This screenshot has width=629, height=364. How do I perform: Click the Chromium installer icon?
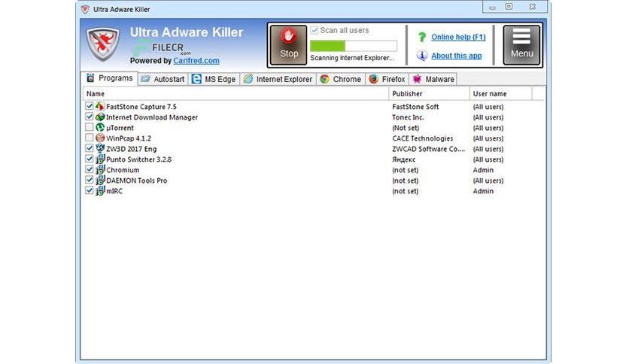coord(100,169)
